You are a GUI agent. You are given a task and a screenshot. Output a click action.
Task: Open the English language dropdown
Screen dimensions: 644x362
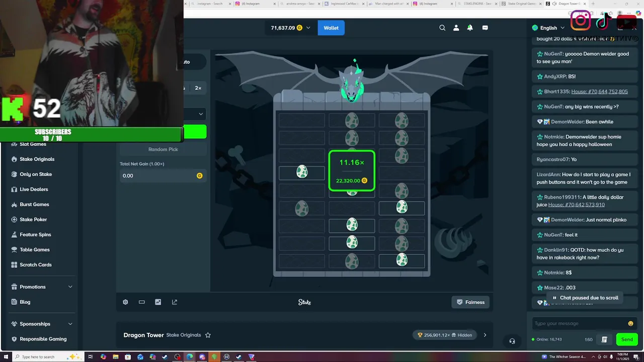pyautogui.click(x=549, y=28)
